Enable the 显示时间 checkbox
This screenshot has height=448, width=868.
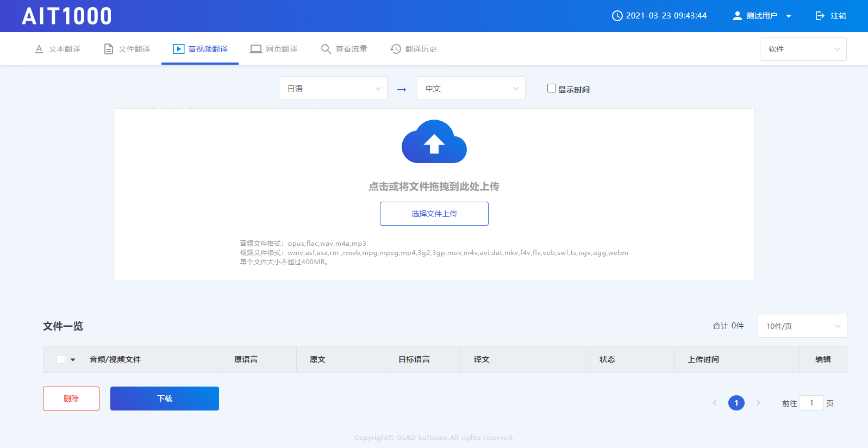pyautogui.click(x=552, y=88)
